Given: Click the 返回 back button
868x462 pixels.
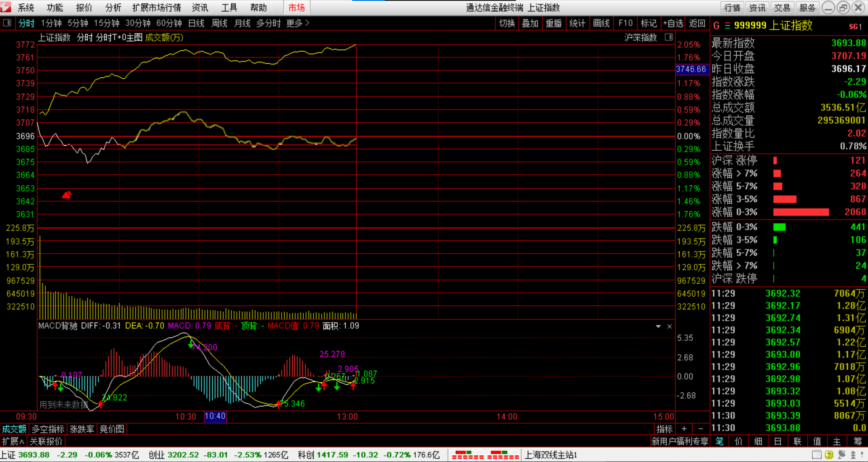Looking at the screenshot, I should (697, 23).
